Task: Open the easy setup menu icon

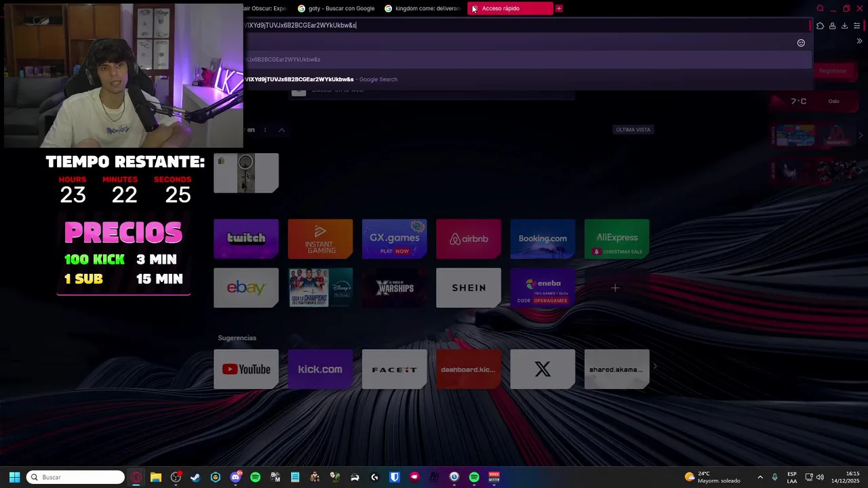Action: 856,26
